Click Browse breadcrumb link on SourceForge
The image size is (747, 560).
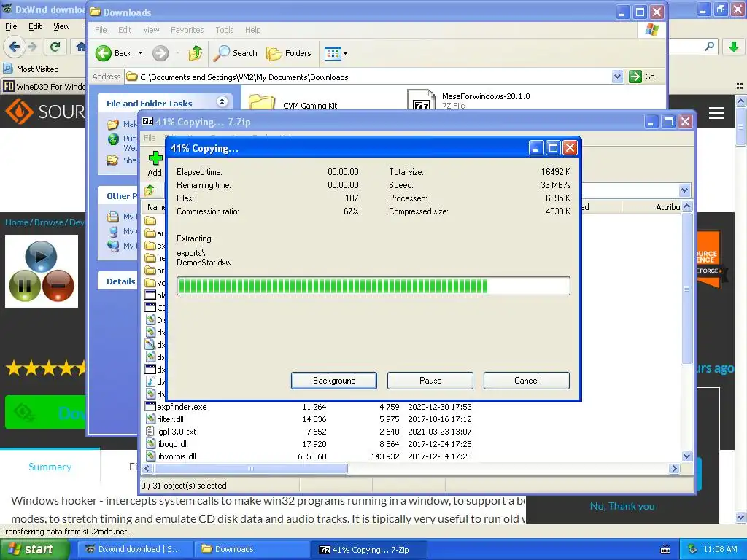click(49, 222)
